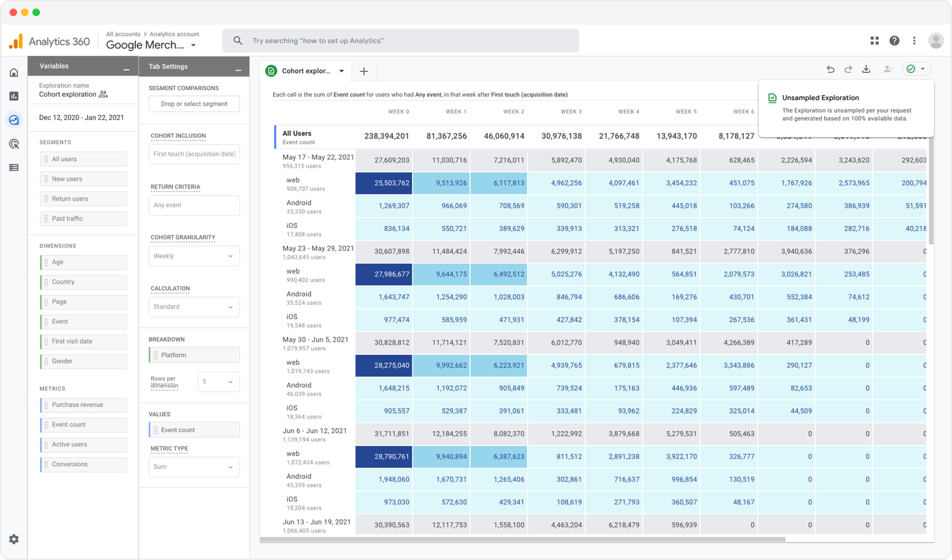This screenshot has width=952, height=560.
Task: Open the Weekly cohort granularity dropdown
Action: click(194, 256)
